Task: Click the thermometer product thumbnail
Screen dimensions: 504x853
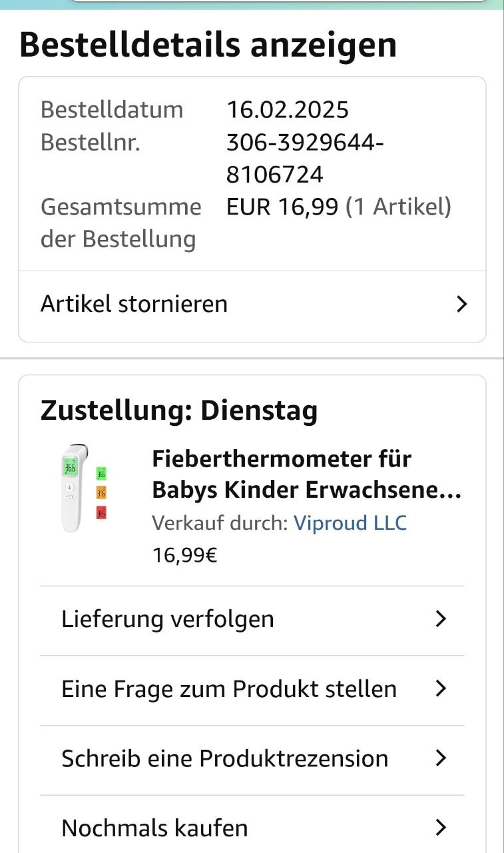Action: point(82,488)
